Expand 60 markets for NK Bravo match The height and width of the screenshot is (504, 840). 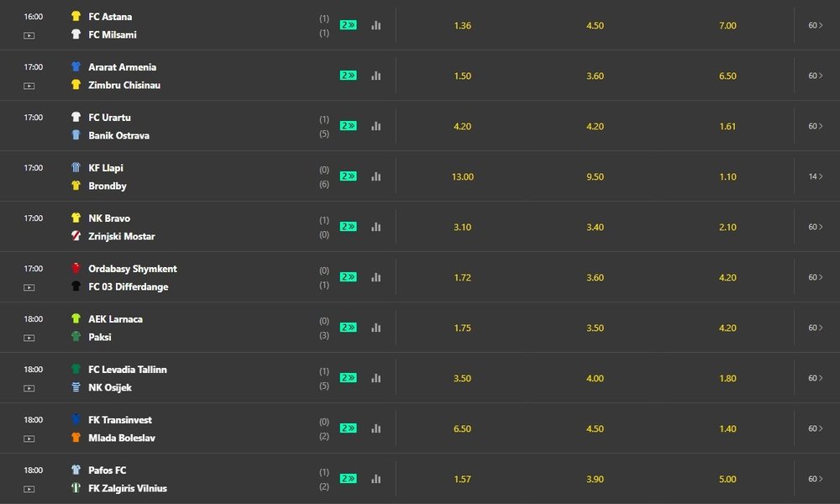click(815, 227)
